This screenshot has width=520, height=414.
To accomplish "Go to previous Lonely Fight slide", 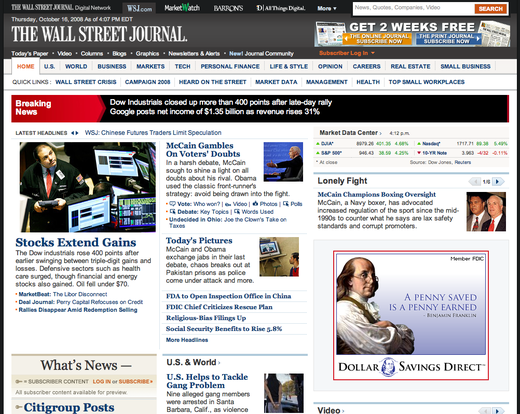I will pos(475,182).
